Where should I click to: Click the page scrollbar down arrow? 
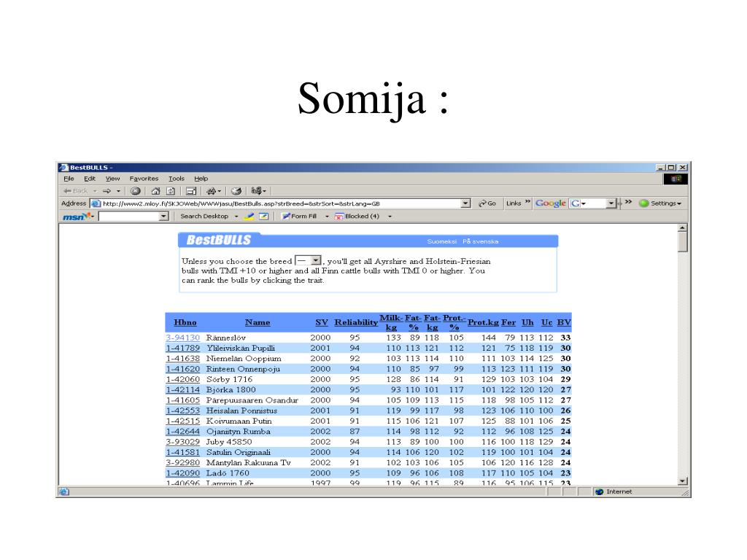(x=683, y=481)
